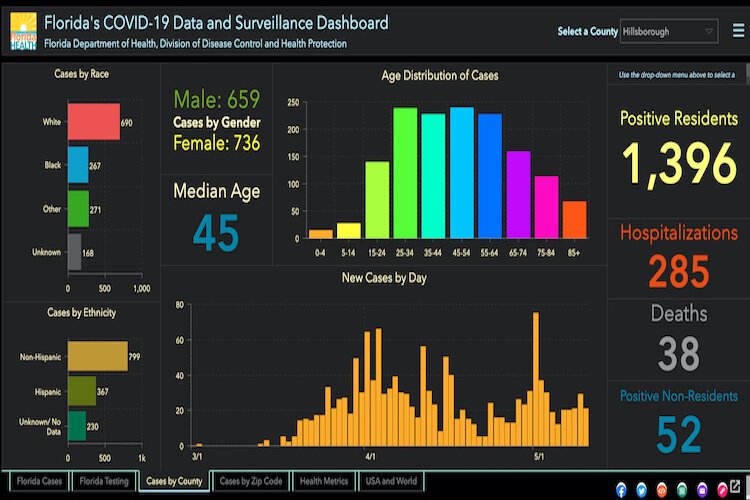Open the USA and World tab
The image size is (750, 500).
(391, 481)
